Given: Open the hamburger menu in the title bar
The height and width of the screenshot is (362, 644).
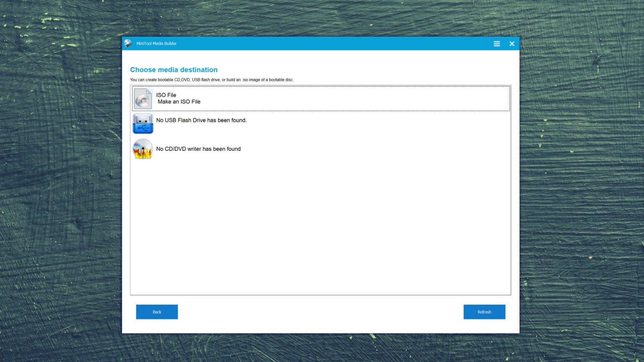Looking at the screenshot, I should click(x=497, y=43).
